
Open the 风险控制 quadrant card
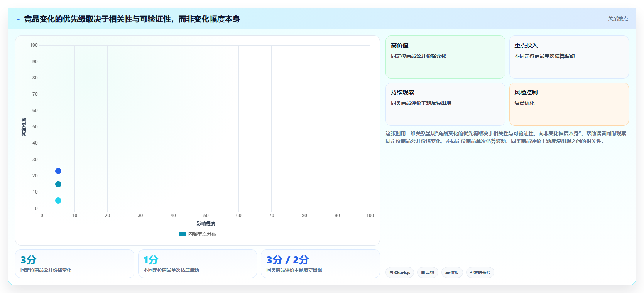[x=569, y=104]
